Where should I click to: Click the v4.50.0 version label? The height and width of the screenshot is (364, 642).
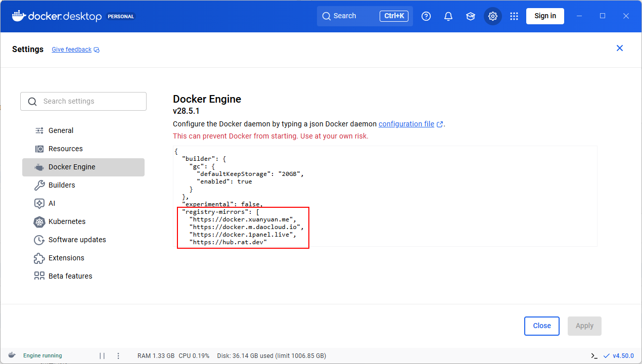(623, 356)
